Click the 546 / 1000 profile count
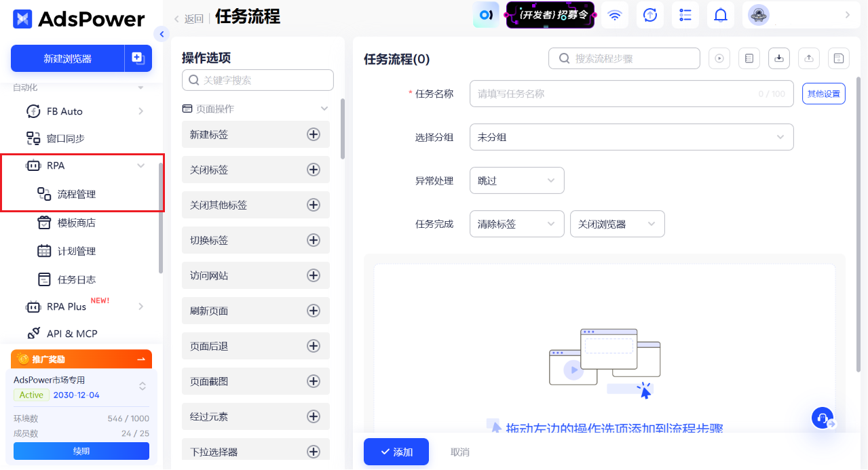 point(128,418)
